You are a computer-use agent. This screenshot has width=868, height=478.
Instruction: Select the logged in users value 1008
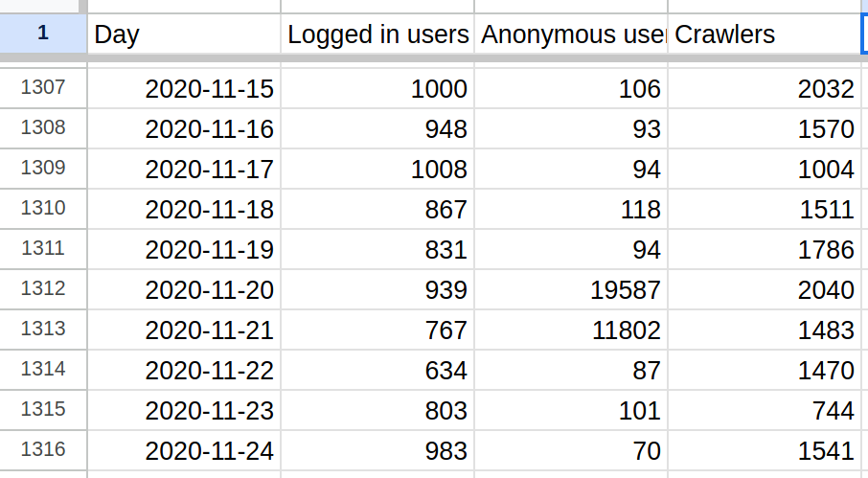[x=377, y=169]
